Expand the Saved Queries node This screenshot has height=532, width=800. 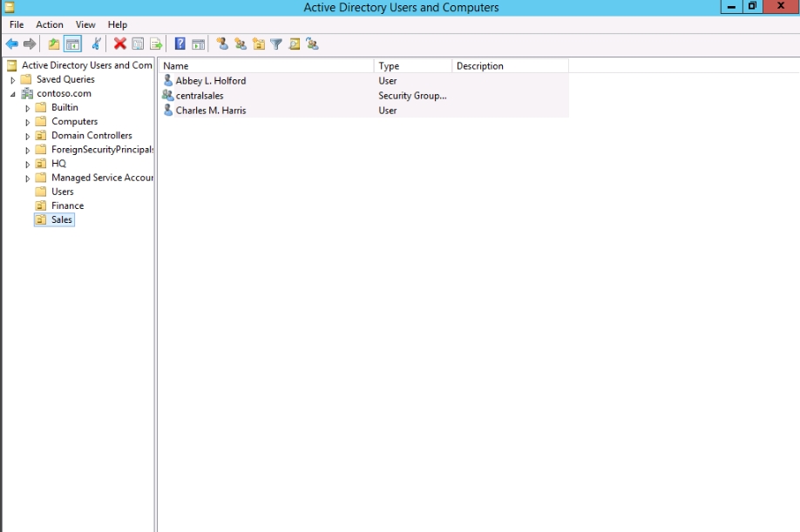pos(13,80)
